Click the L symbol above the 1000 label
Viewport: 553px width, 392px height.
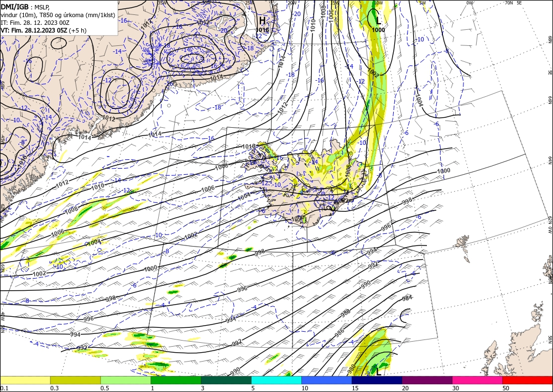(378, 21)
